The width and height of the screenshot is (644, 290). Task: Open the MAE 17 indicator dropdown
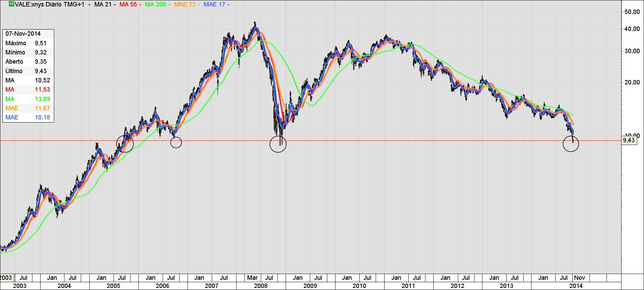coord(228,5)
